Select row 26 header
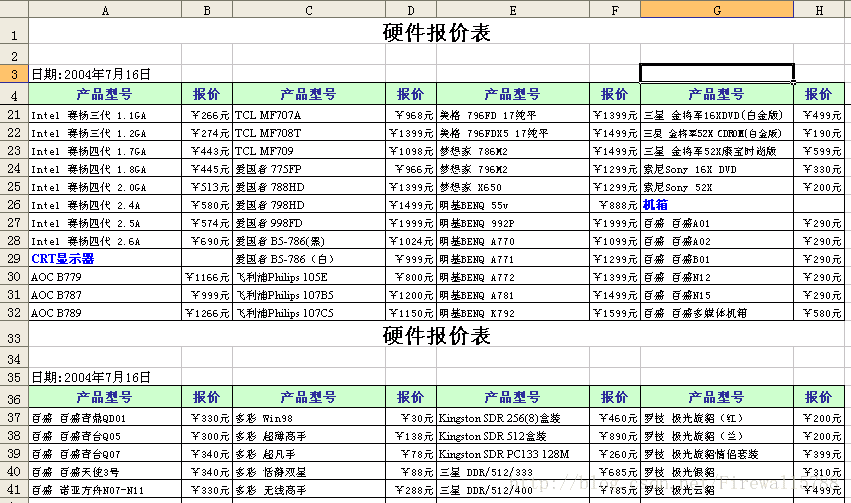 point(14,205)
